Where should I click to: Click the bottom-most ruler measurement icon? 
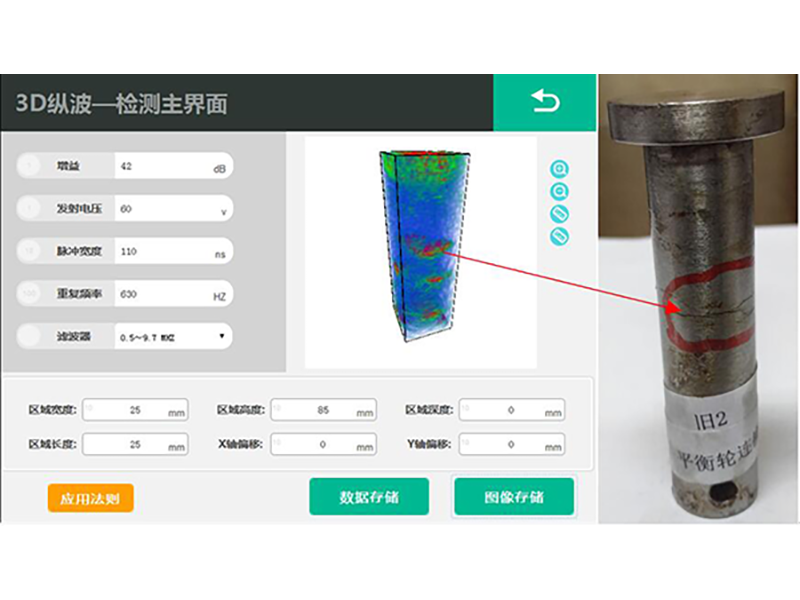560,236
